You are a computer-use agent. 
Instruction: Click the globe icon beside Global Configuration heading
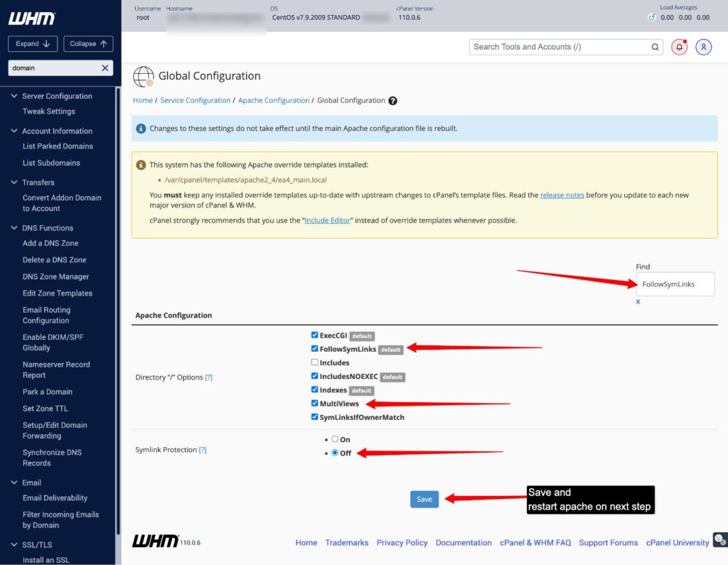144,75
